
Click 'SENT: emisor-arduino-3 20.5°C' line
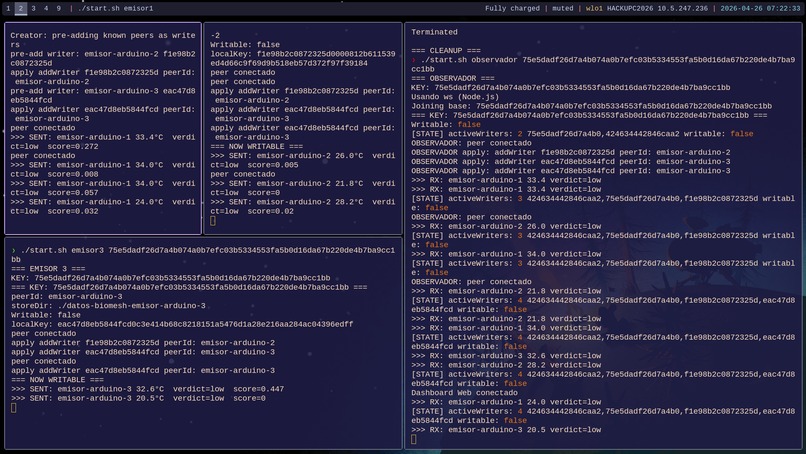[x=138, y=398]
